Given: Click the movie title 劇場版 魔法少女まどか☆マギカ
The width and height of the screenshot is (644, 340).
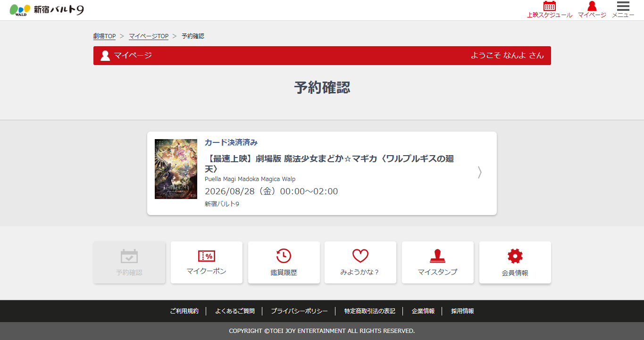Looking at the screenshot, I should pos(329,163).
